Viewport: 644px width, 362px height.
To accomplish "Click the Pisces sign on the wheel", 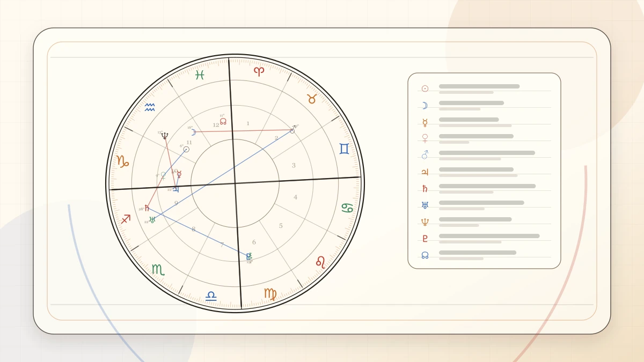I will [200, 75].
